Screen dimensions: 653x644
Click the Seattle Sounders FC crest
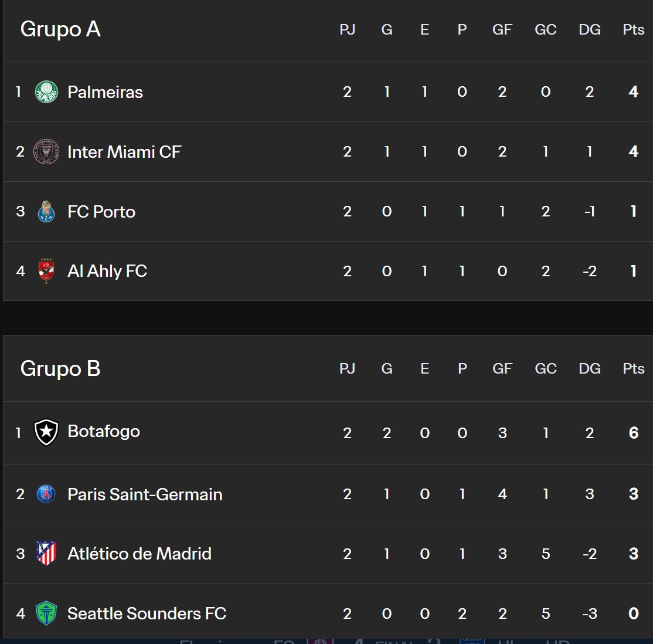(x=46, y=614)
